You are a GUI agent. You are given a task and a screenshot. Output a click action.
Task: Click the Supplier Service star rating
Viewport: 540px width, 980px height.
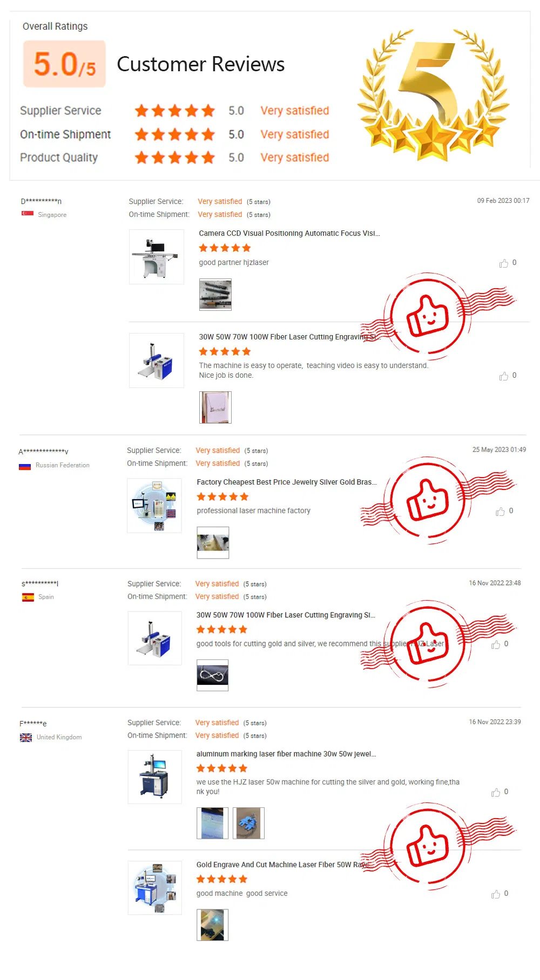pos(174,111)
